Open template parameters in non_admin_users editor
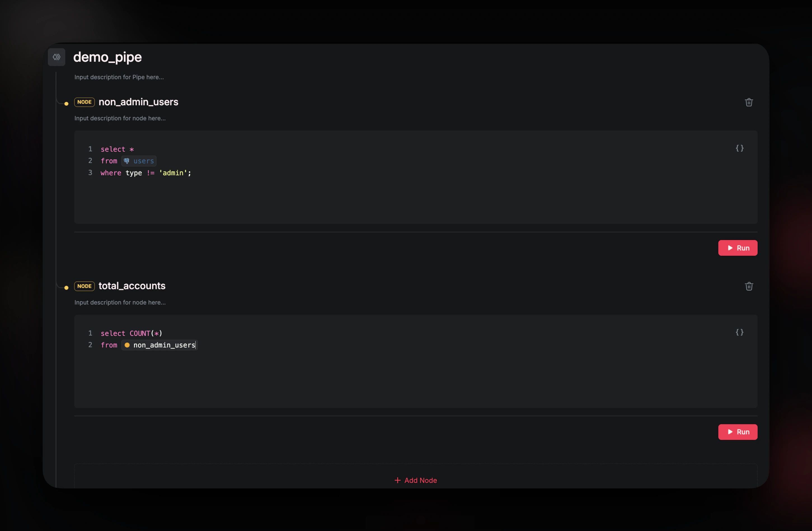 pyautogui.click(x=740, y=148)
